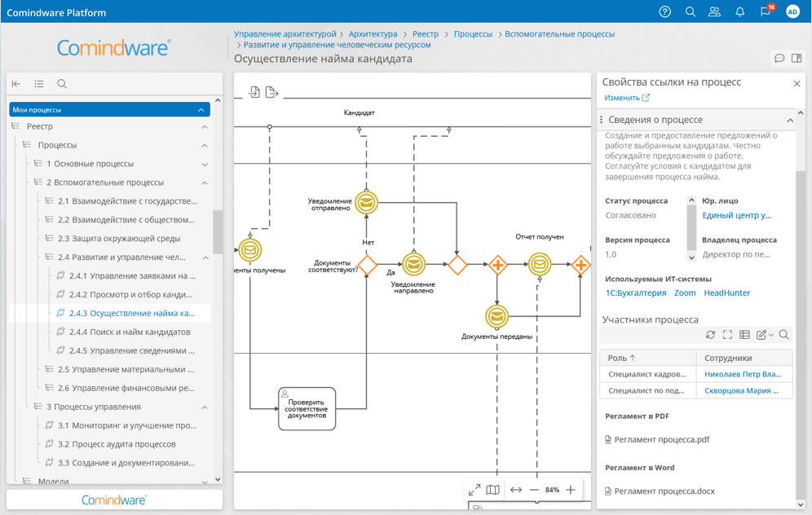The width and height of the screenshot is (812, 515).
Task: Go to Архитектура in the breadcrumb
Action: (x=373, y=34)
